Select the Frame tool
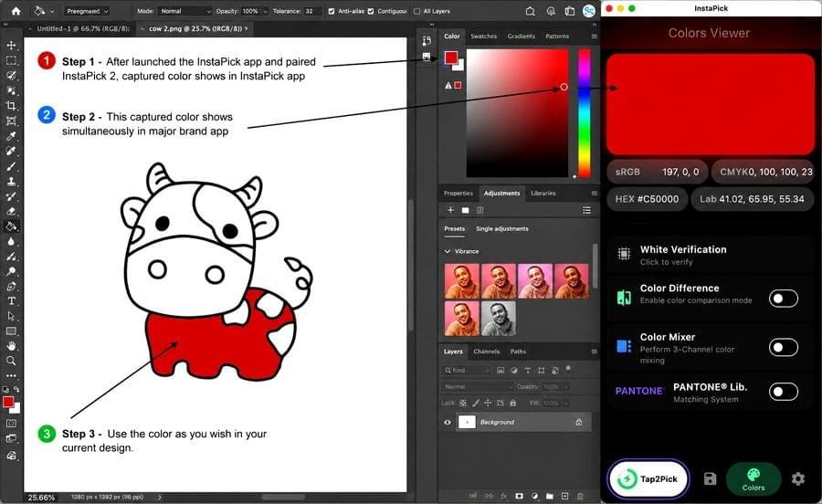822x504 pixels. coord(11,121)
